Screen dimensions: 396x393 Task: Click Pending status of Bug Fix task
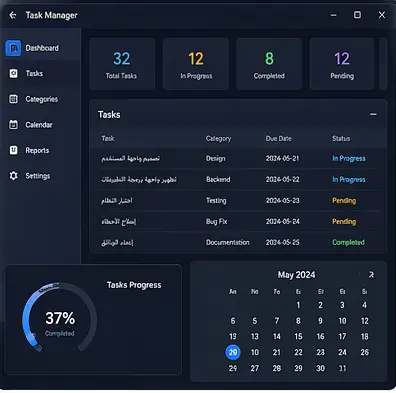click(344, 221)
